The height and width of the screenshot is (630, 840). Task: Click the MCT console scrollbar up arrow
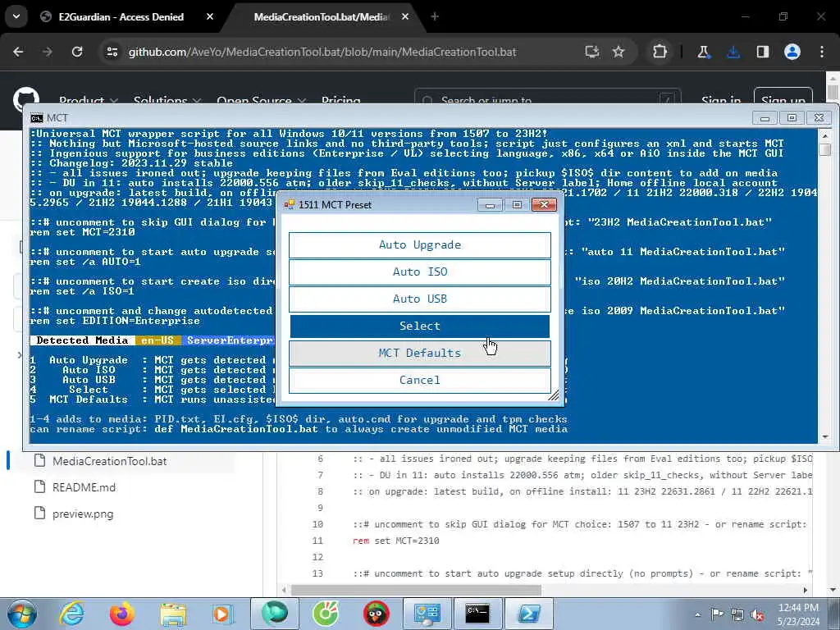click(x=825, y=135)
